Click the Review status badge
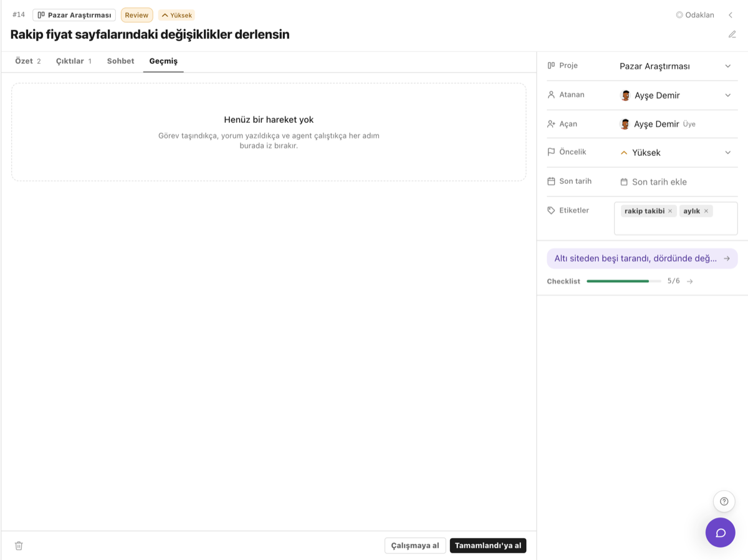748x560 pixels. (x=137, y=15)
